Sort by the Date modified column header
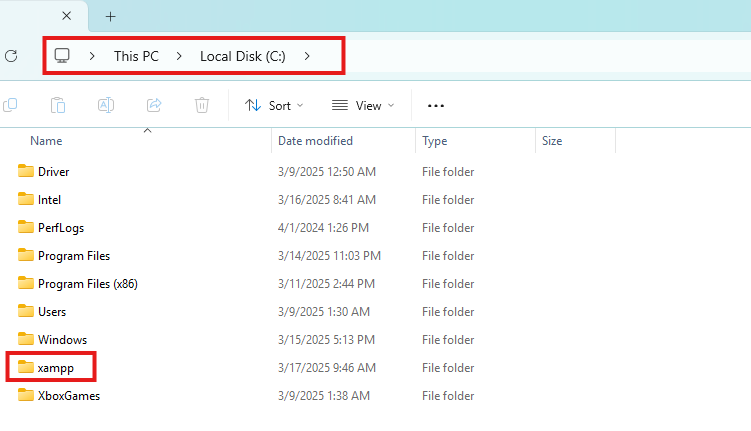This screenshot has width=751, height=431. point(315,141)
